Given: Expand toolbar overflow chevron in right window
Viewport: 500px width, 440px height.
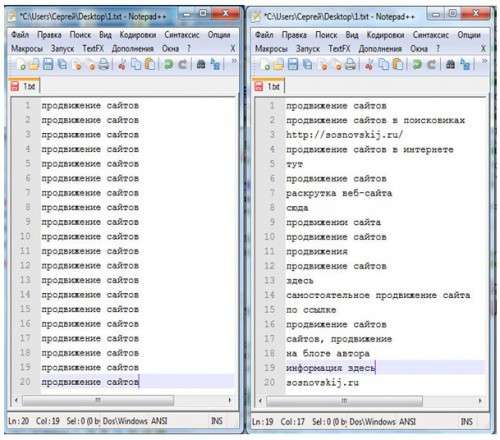Looking at the screenshot, I should pos(484,61).
